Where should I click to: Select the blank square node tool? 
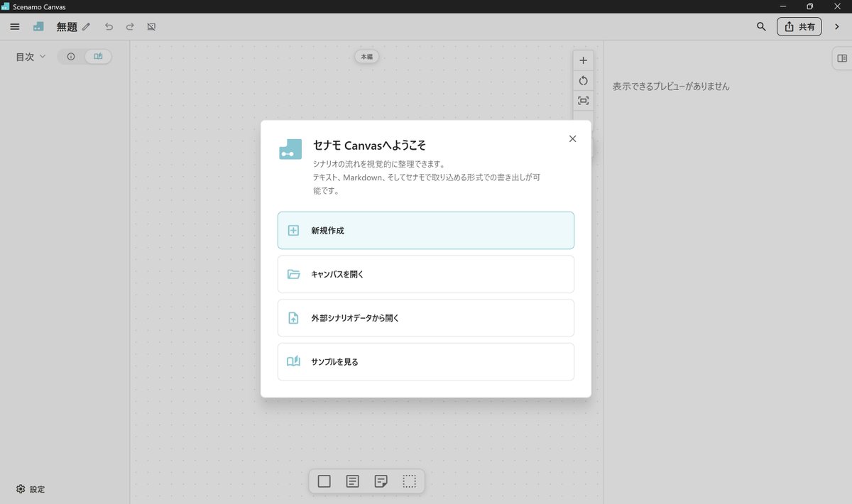click(324, 481)
